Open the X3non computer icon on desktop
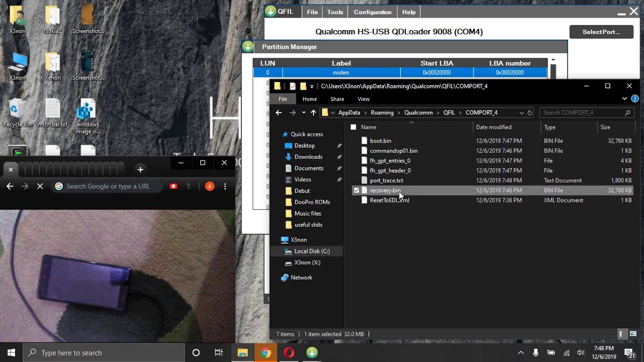The width and height of the screenshot is (644, 362). (x=17, y=66)
